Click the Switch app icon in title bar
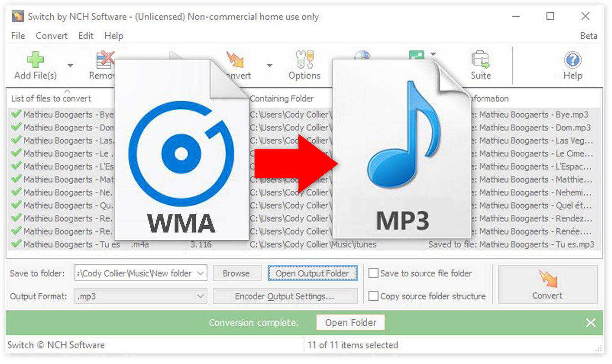This screenshot has width=612, height=364. point(18,17)
